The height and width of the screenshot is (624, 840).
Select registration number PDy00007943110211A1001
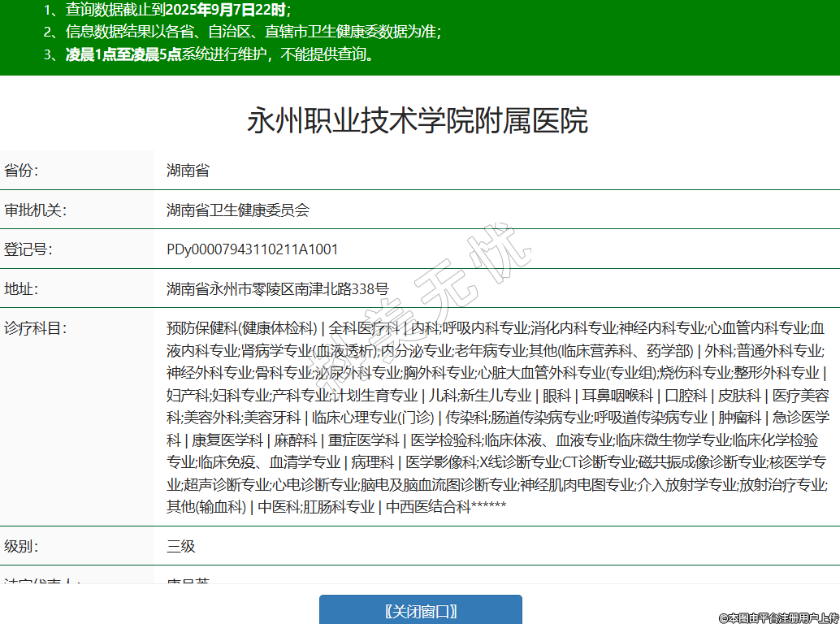[252, 249]
